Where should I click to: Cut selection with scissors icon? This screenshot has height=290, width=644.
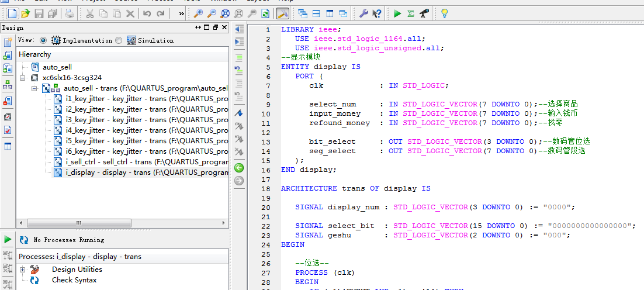pos(90,13)
